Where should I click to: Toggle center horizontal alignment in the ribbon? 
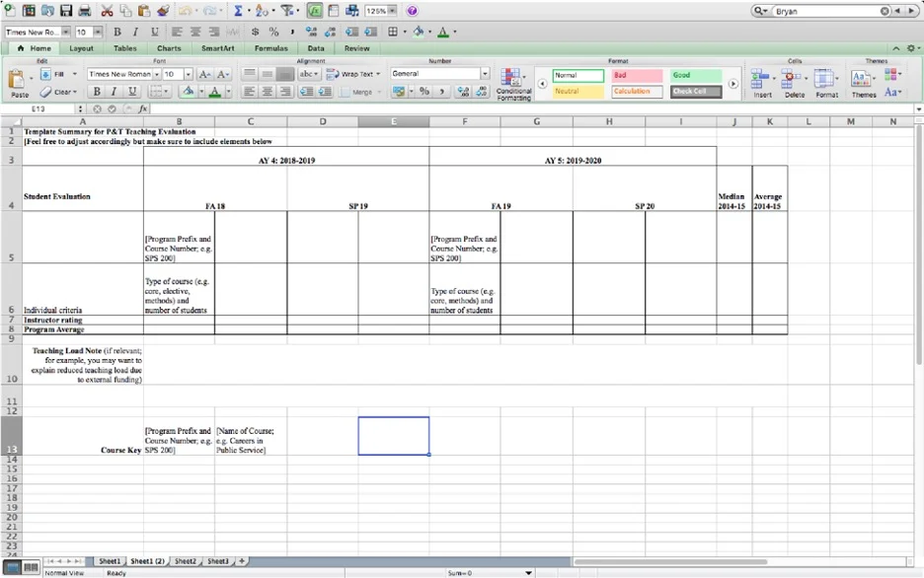coord(268,91)
